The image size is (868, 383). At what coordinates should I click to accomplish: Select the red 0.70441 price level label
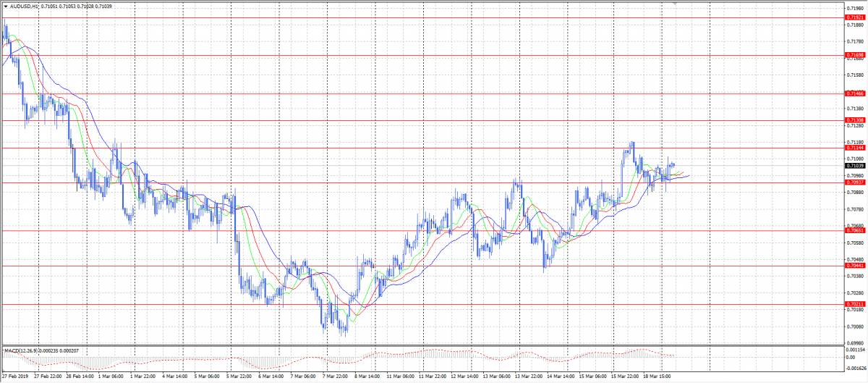click(855, 266)
